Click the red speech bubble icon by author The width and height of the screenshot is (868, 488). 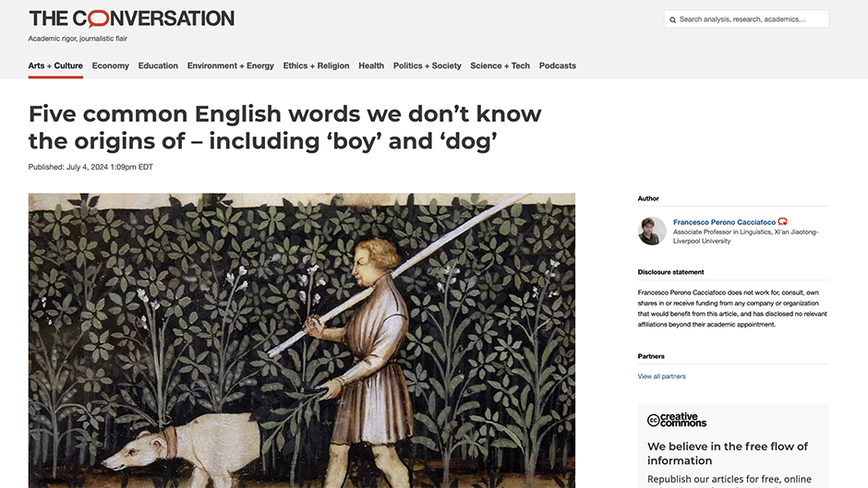(x=782, y=221)
